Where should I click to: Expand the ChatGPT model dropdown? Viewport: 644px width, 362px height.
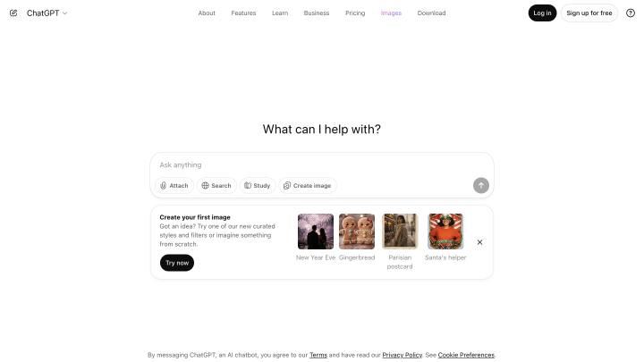(47, 13)
